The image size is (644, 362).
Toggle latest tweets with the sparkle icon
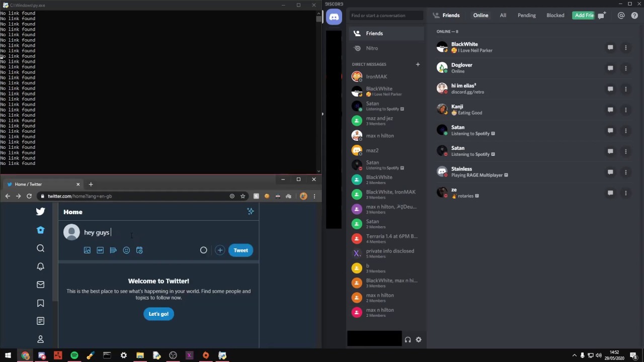click(x=251, y=212)
